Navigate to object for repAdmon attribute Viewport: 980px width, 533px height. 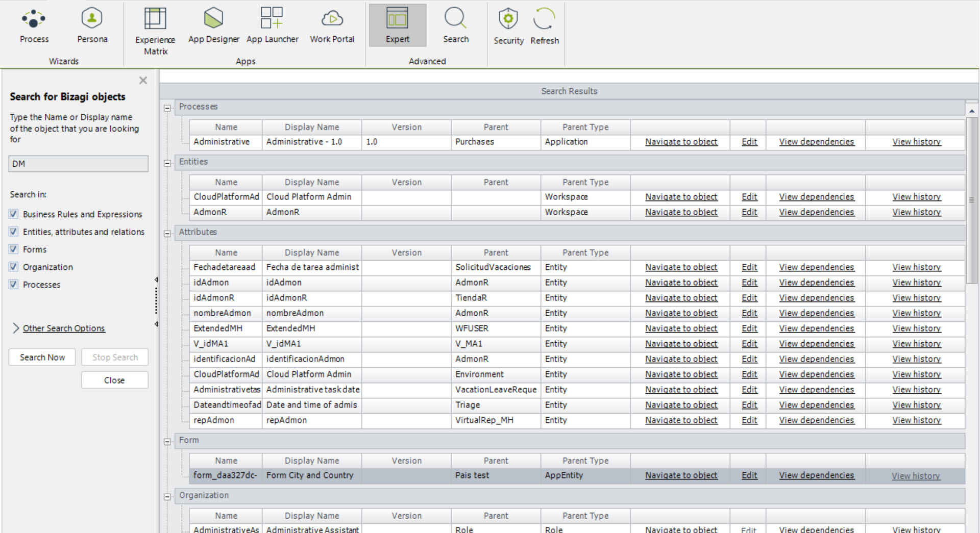[x=681, y=420]
